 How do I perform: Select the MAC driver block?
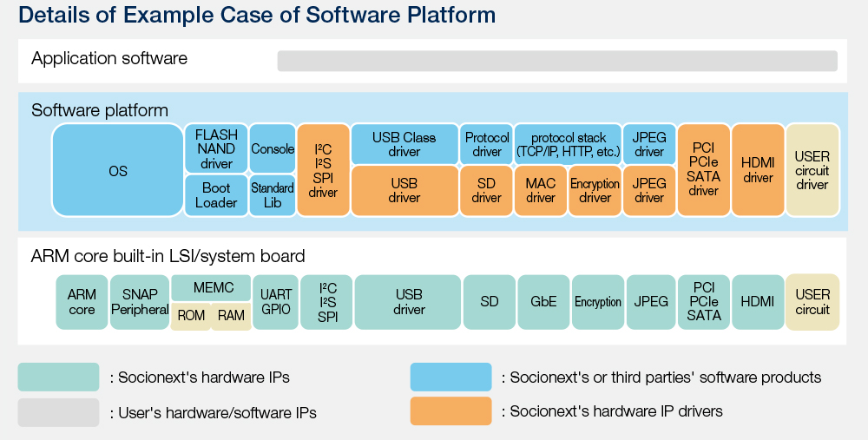(x=541, y=190)
